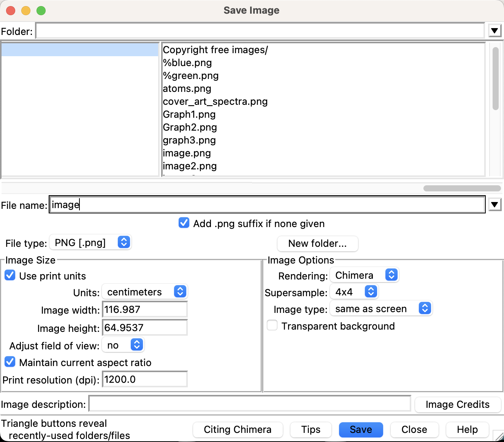Click the yellow minimize window button
Screen dimensions: 504x442
coord(26,11)
